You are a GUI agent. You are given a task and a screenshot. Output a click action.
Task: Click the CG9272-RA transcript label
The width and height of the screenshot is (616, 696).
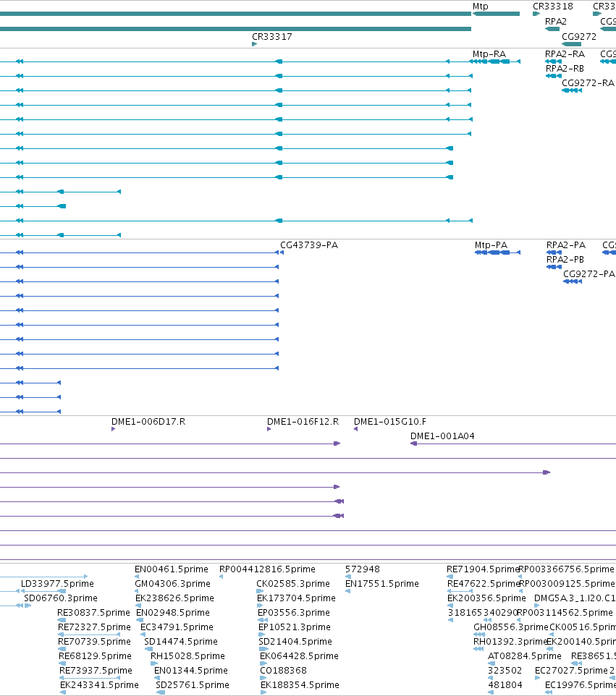[x=588, y=83]
